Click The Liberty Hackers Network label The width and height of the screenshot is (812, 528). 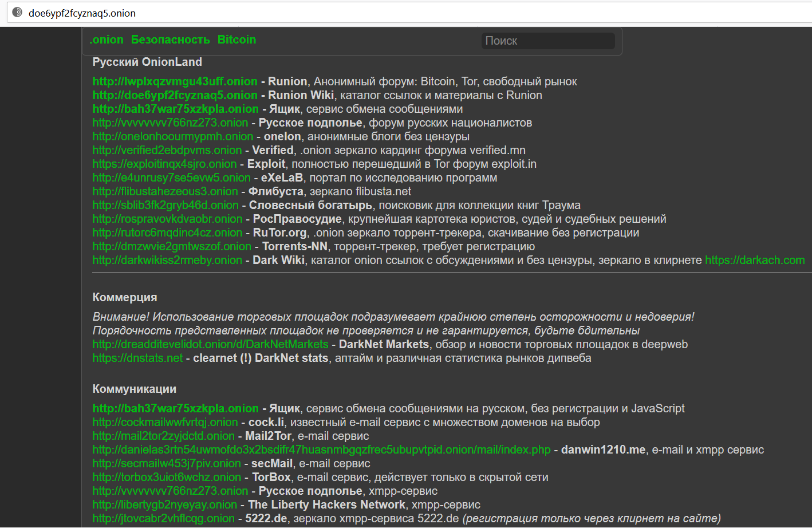tap(326, 505)
